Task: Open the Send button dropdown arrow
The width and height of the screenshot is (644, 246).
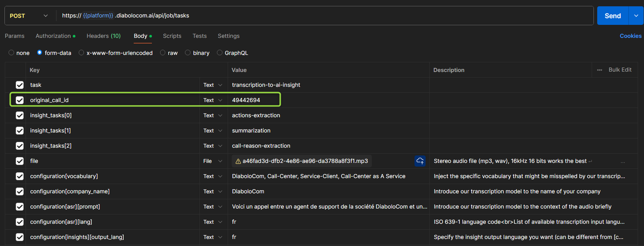Action: tap(635, 16)
